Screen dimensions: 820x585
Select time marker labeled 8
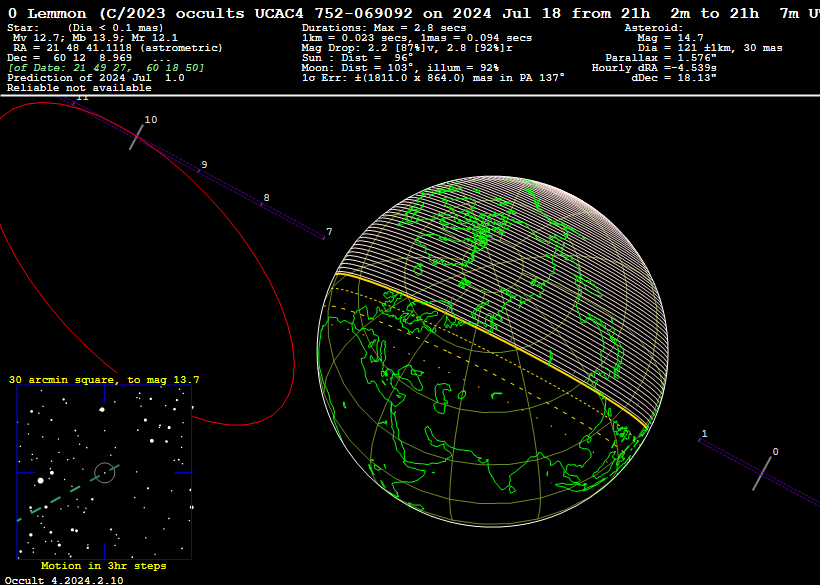pos(267,198)
